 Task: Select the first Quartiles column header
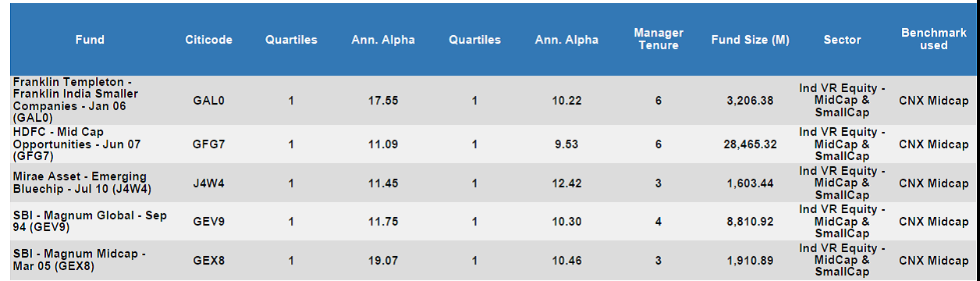291,40
